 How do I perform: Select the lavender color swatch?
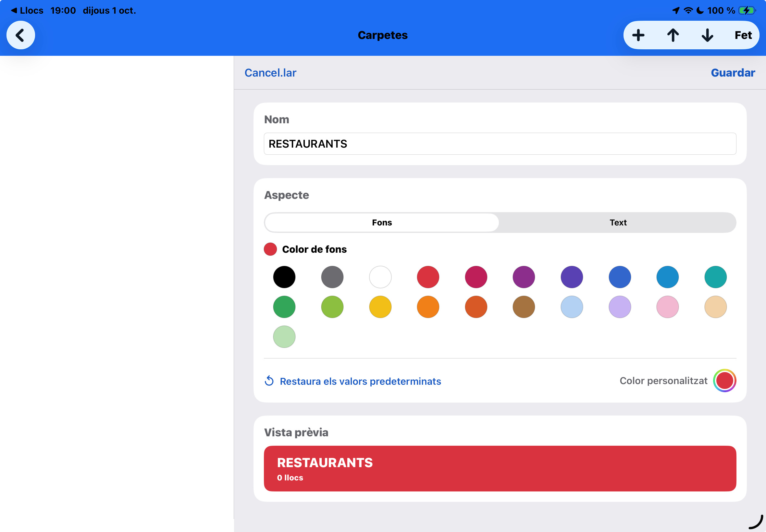pos(620,307)
